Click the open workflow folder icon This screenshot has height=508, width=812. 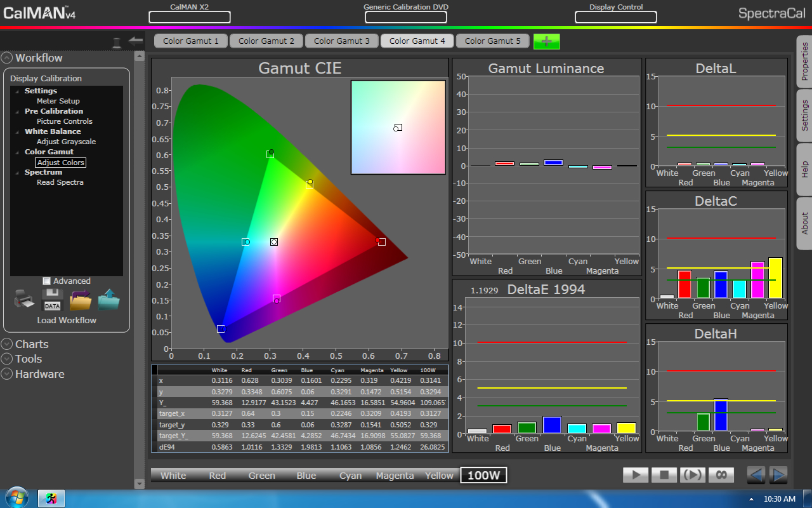tap(81, 300)
